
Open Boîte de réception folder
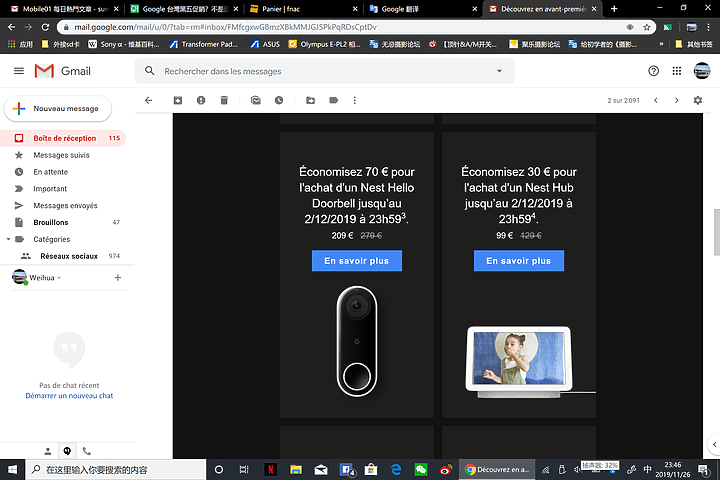[x=63, y=138]
